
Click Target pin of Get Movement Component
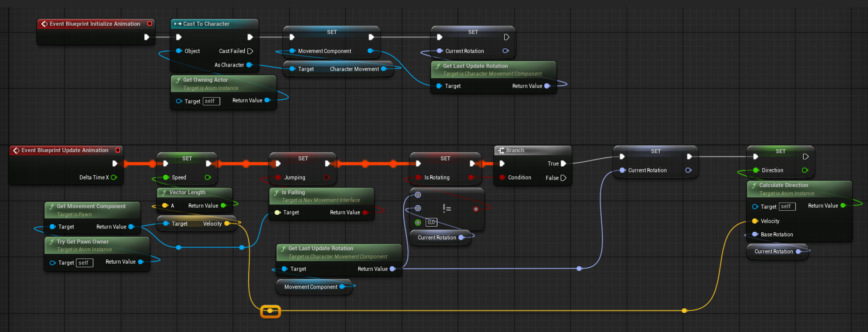53,227
